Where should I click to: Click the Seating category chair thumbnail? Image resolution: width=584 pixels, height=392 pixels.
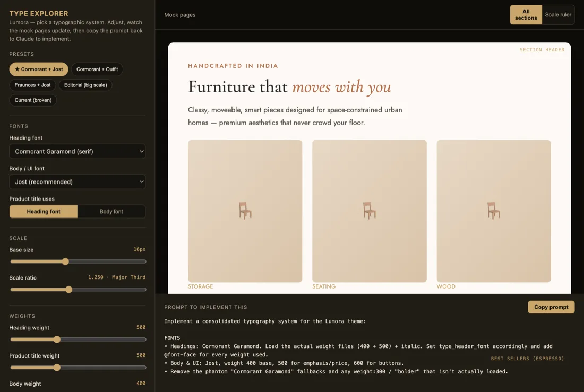click(x=370, y=211)
